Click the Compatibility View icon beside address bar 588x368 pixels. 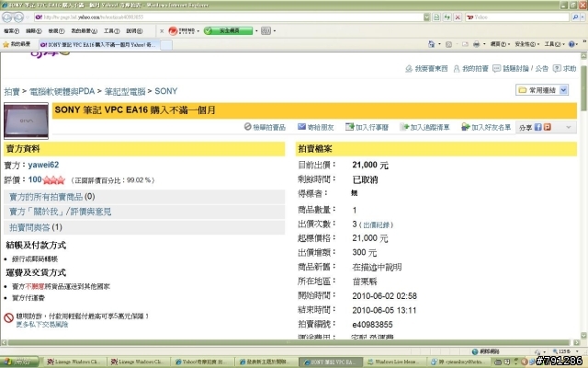[436, 17]
